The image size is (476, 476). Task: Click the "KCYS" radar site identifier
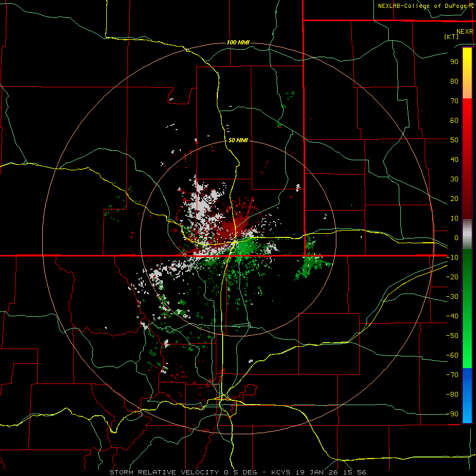click(x=281, y=472)
